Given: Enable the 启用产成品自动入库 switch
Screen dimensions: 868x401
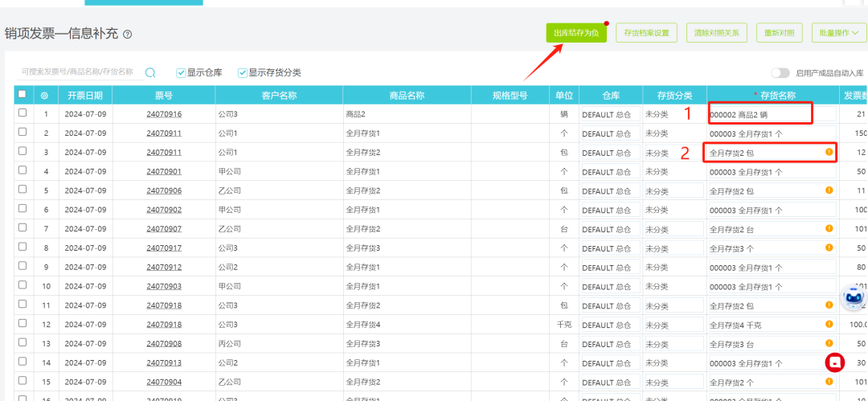Looking at the screenshot, I should pos(780,72).
